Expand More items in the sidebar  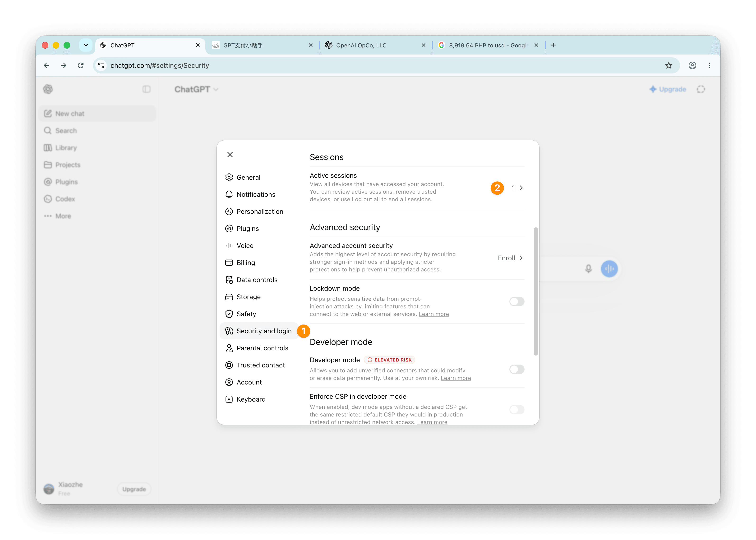tap(97, 216)
